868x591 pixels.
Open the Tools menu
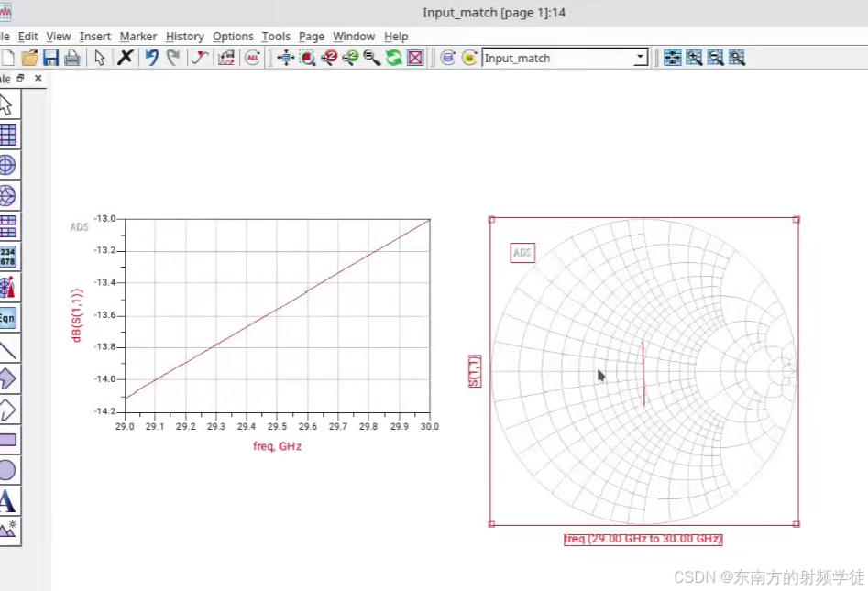(276, 37)
